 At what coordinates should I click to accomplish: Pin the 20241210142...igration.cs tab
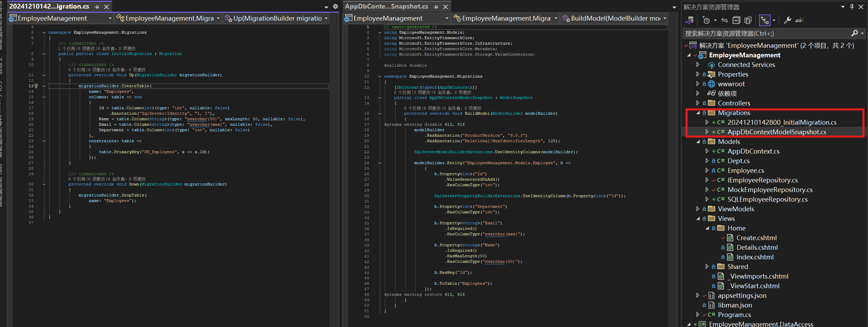(97, 7)
